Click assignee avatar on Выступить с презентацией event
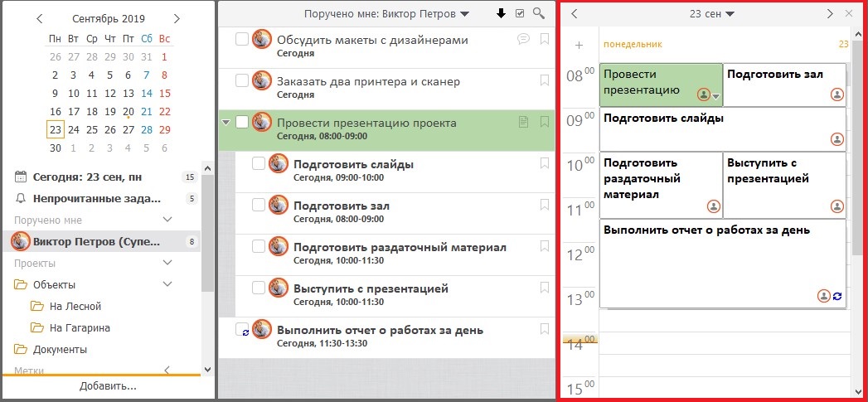 (837, 206)
